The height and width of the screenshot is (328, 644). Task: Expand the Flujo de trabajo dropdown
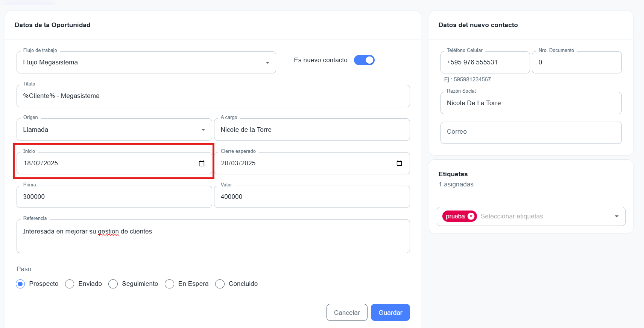point(267,63)
